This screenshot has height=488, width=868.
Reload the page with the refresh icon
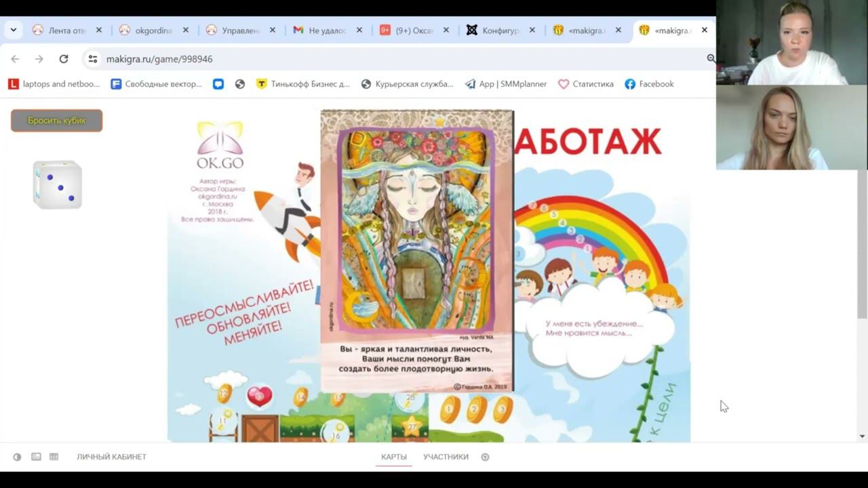pos(64,59)
